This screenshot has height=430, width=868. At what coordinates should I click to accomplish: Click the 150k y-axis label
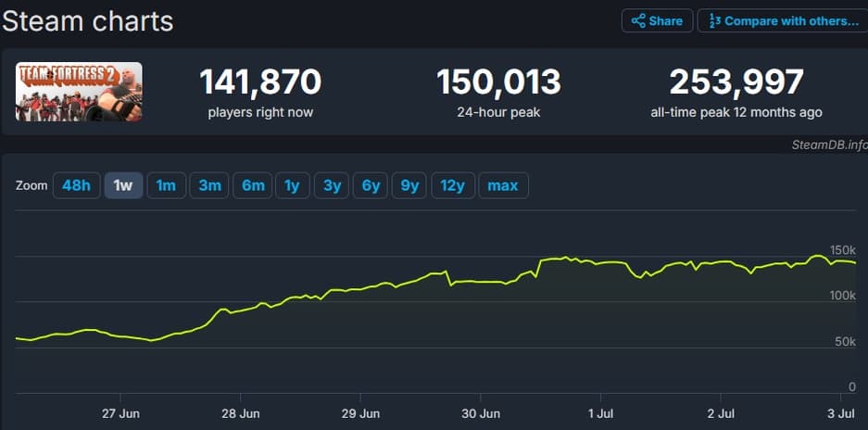pyautogui.click(x=843, y=249)
